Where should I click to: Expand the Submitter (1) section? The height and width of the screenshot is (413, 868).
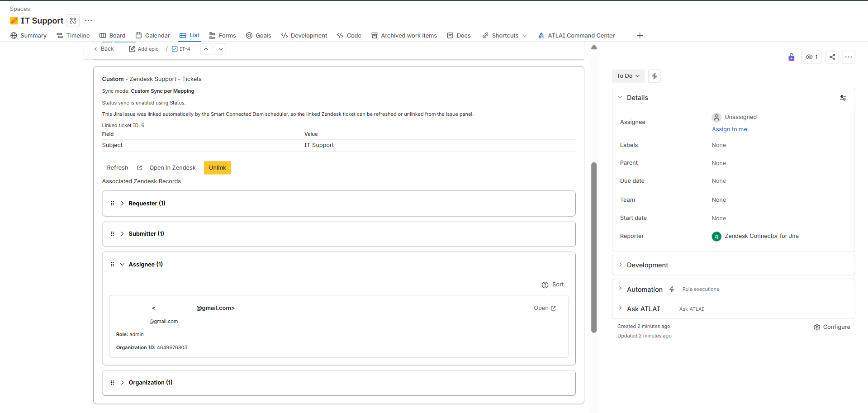122,234
